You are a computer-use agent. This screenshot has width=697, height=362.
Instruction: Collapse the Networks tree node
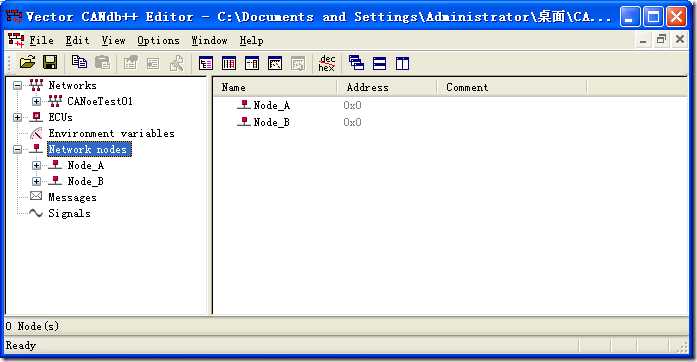click(17, 85)
